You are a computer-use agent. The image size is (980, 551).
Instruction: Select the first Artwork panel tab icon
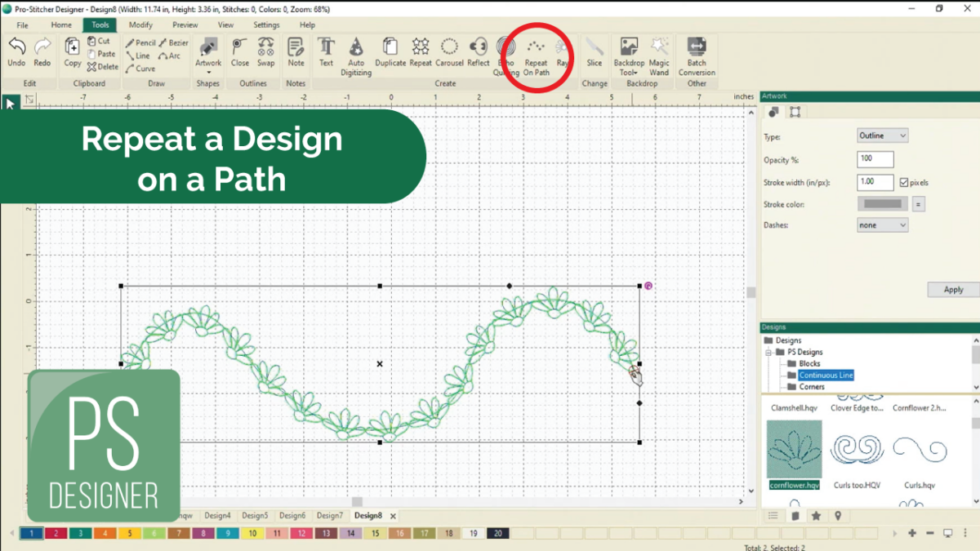click(773, 112)
